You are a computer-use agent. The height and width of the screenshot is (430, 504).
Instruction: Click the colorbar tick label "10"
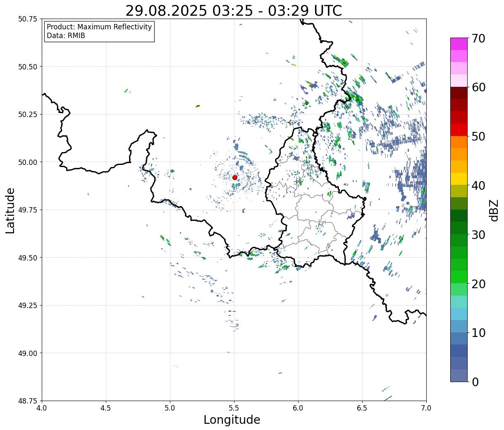click(478, 332)
